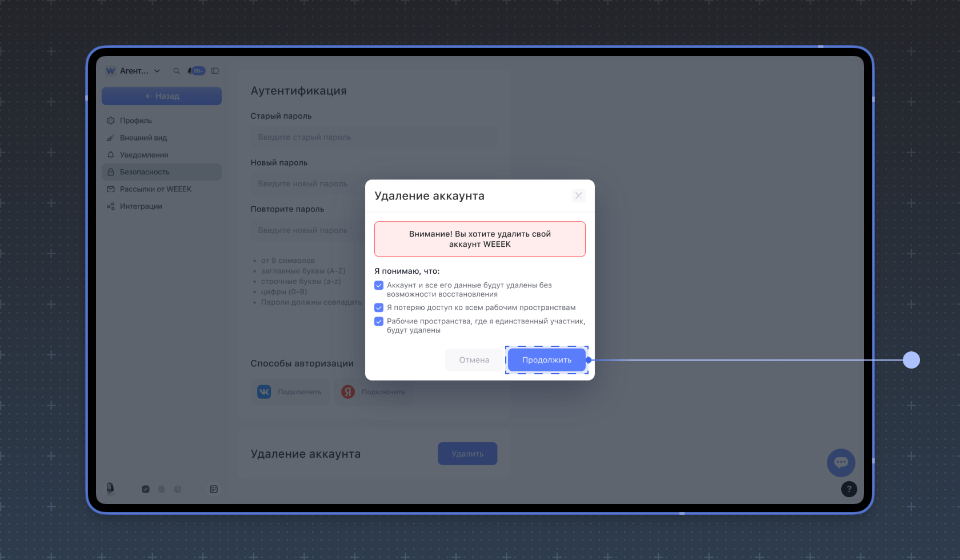Click the old password input field

click(x=374, y=137)
